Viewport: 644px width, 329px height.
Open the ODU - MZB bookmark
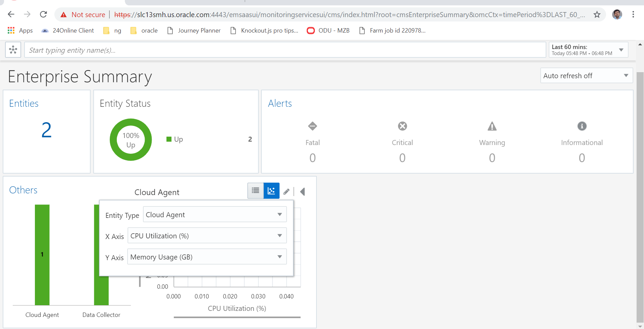328,31
